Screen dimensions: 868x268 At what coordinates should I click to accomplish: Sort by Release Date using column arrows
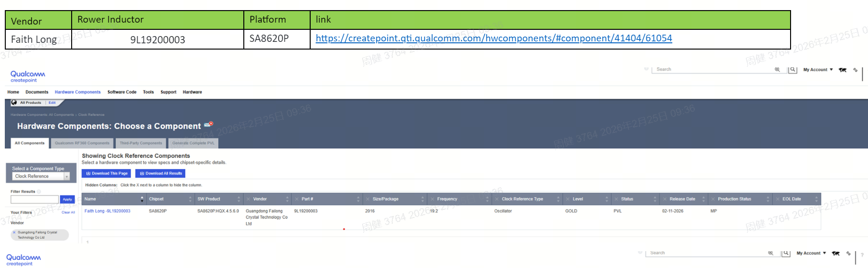[x=703, y=199]
